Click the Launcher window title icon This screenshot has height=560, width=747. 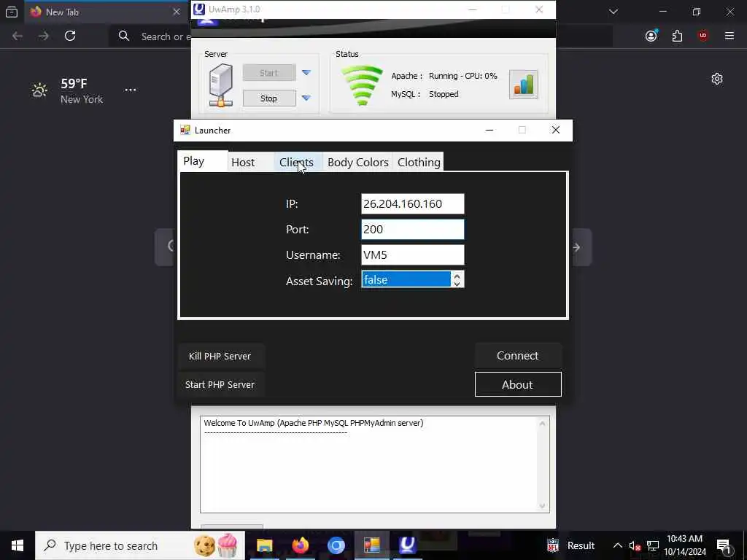coord(185,130)
